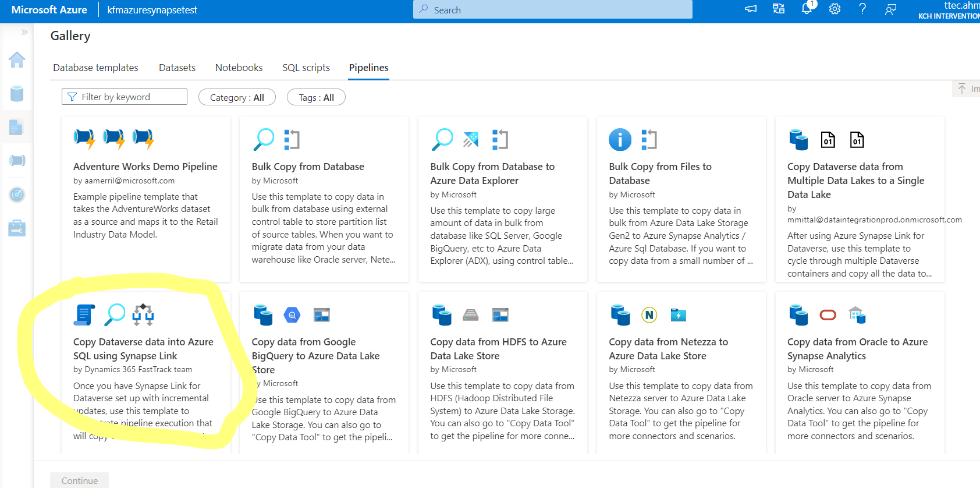Select Copy data from Oracle title
This screenshot has width=980, height=488.
click(x=857, y=349)
